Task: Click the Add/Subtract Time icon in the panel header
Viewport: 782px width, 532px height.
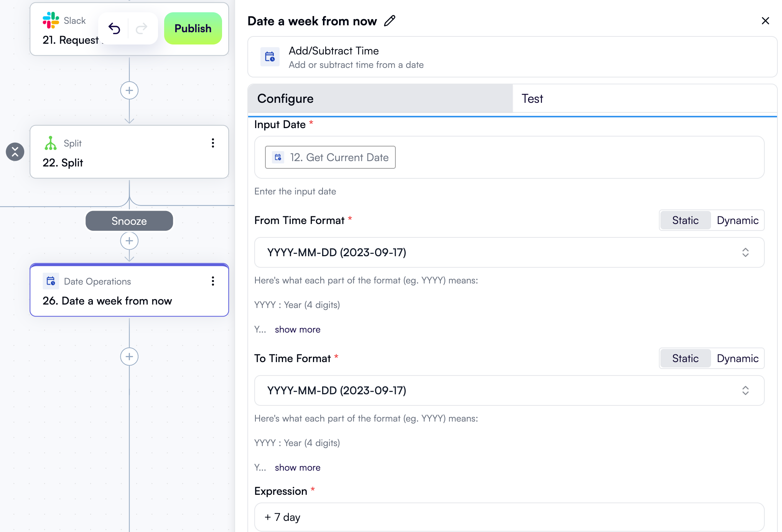Action: (270, 57)
